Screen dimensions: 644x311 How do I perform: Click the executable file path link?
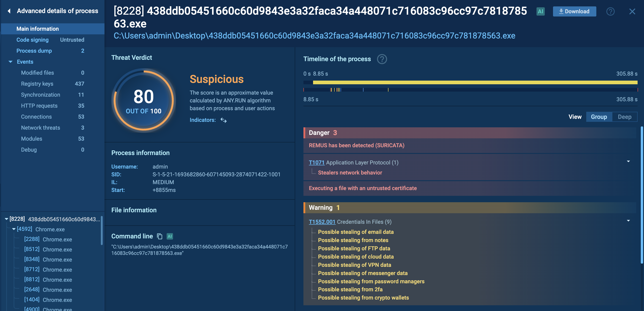314,36
